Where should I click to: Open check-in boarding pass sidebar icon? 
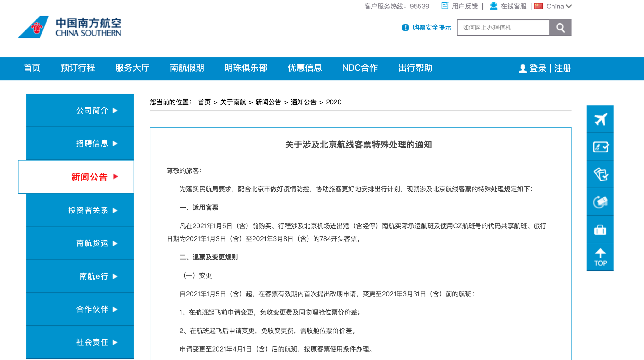pyautogui.click(x=600, y=147)
